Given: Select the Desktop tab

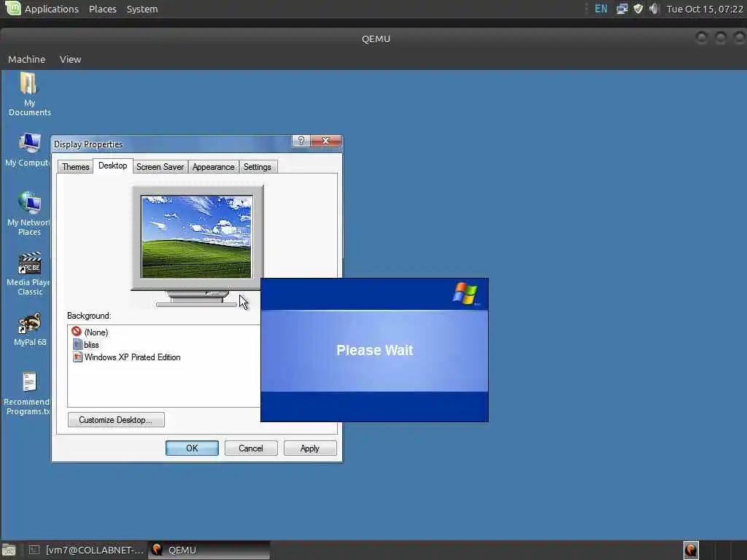Looking at the screenshot, I should 112,166.
